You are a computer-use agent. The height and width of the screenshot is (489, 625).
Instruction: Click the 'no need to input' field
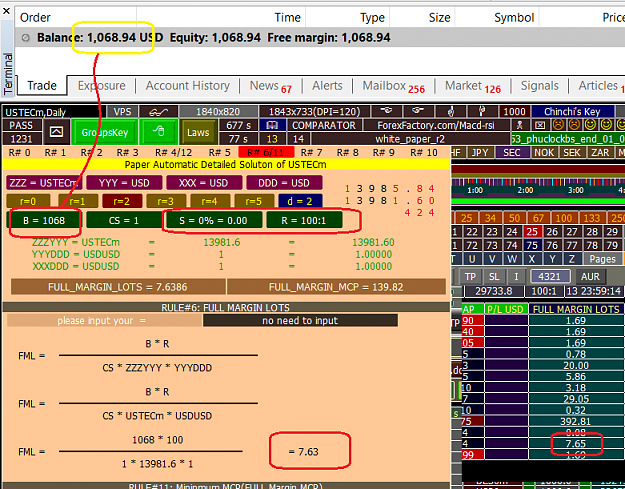[x=300, y=320]
